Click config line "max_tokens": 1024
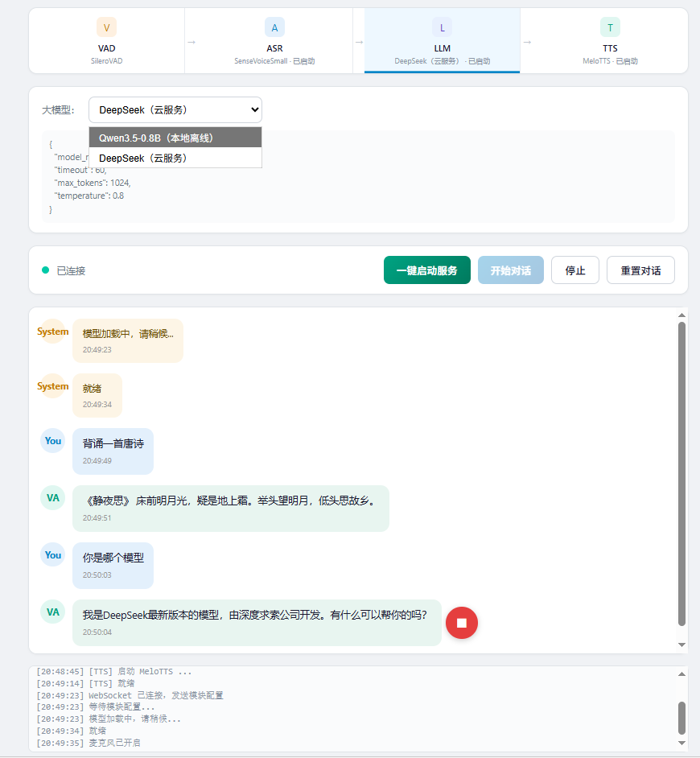This screenshot has height=758, width=700. pos(93,183)
